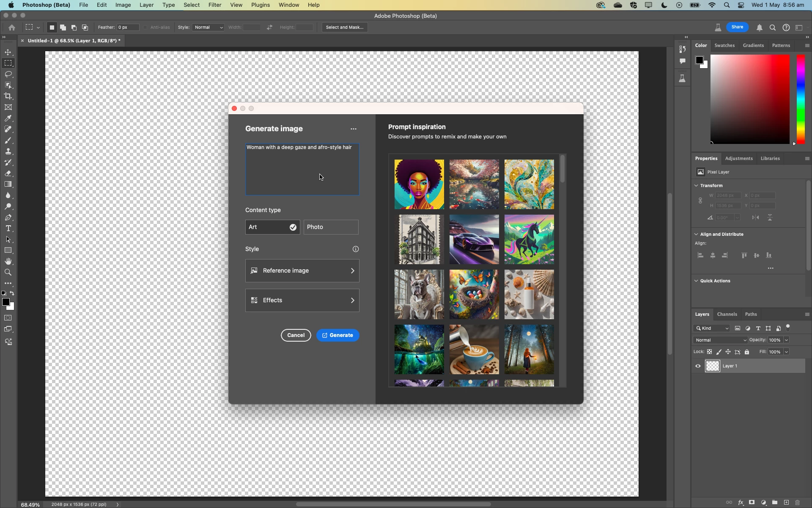Viewport: 812px width, 508px height.
Task: Select the Horizontal Type tool
Action: (8, 229)
